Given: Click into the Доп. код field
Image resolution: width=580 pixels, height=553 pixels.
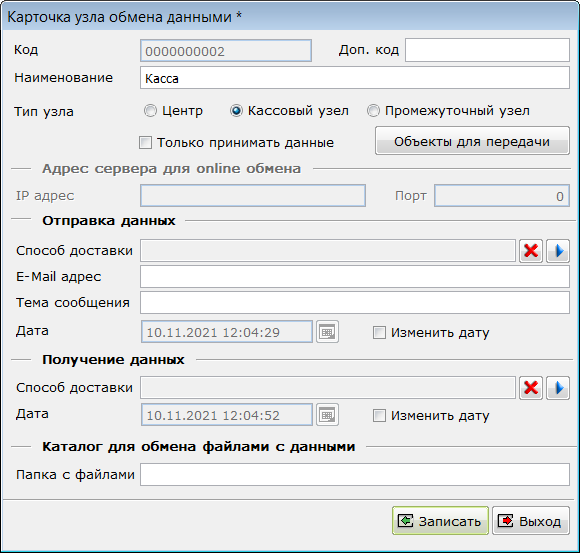Looking at the screenshot, I should pos(488,50).
